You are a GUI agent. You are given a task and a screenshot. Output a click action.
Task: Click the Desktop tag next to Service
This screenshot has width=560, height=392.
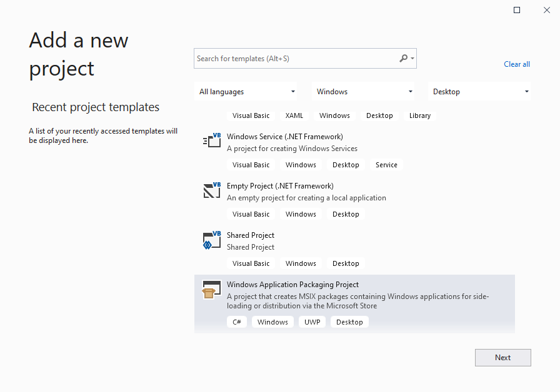point(346,165)
